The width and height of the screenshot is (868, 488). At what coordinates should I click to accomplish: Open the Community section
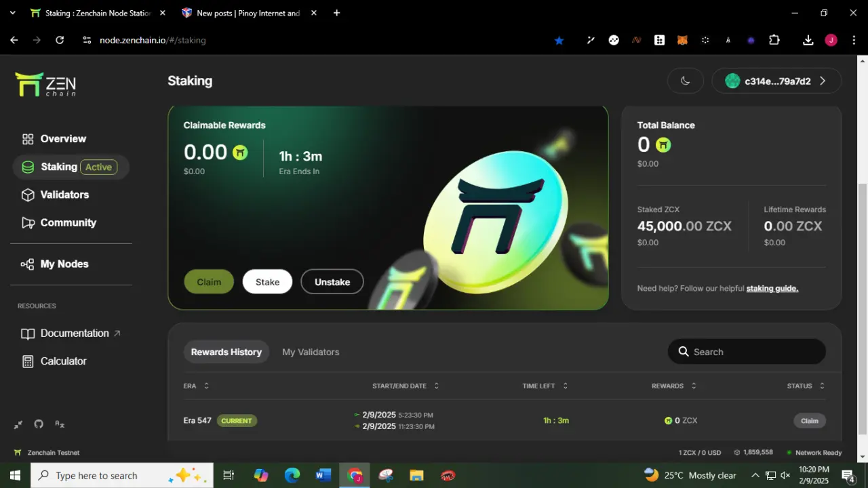tap(59, 222)
